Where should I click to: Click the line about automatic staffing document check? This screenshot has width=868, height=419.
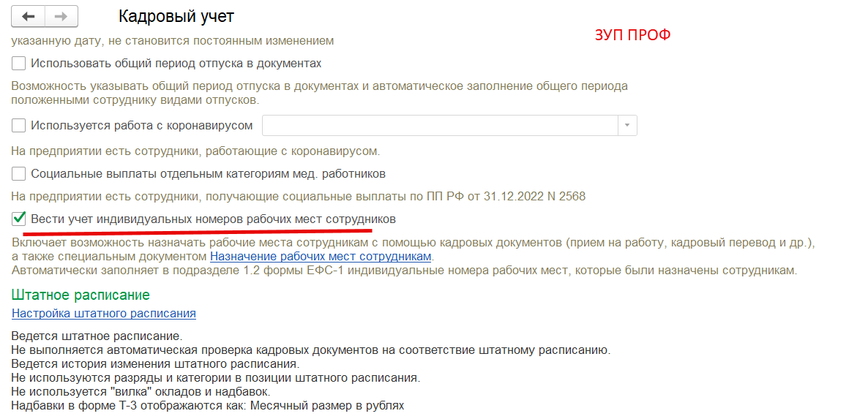(x=311, y=350)
